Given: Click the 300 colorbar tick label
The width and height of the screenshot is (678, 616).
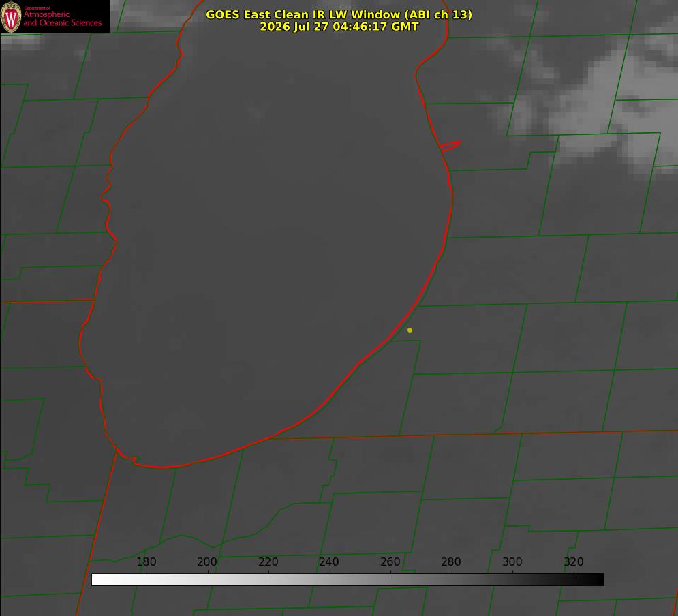Looking at the screenshot, I should coord(512,561).
